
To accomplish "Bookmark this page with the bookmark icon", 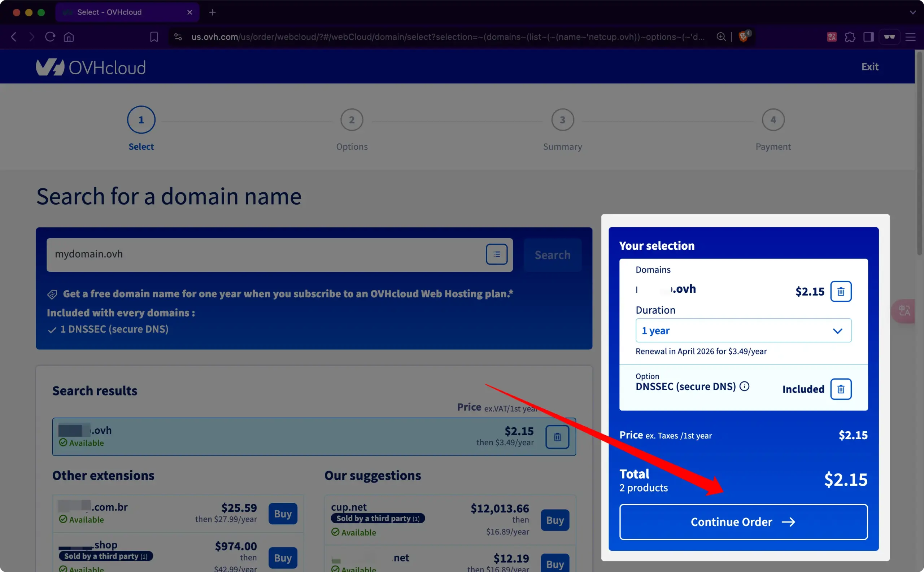I will coord(154,37).
